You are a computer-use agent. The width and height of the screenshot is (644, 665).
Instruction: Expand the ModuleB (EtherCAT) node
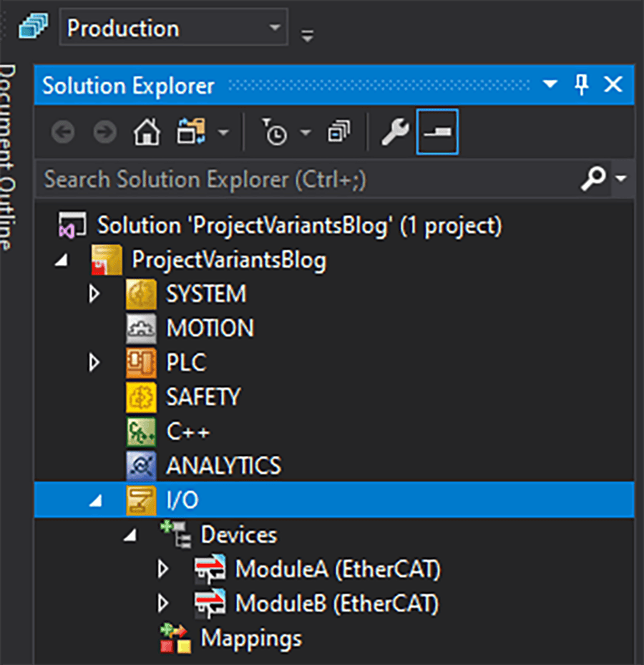[x=163, y=603]
